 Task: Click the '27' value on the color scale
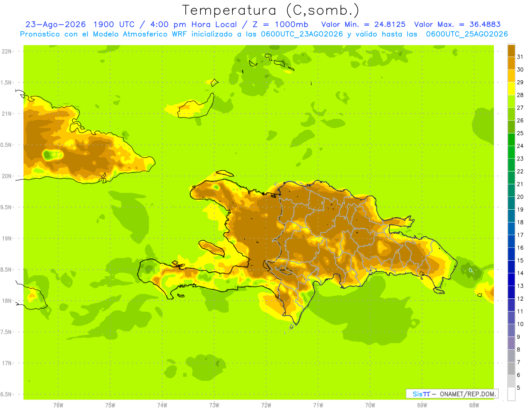(x=520, y=108)
